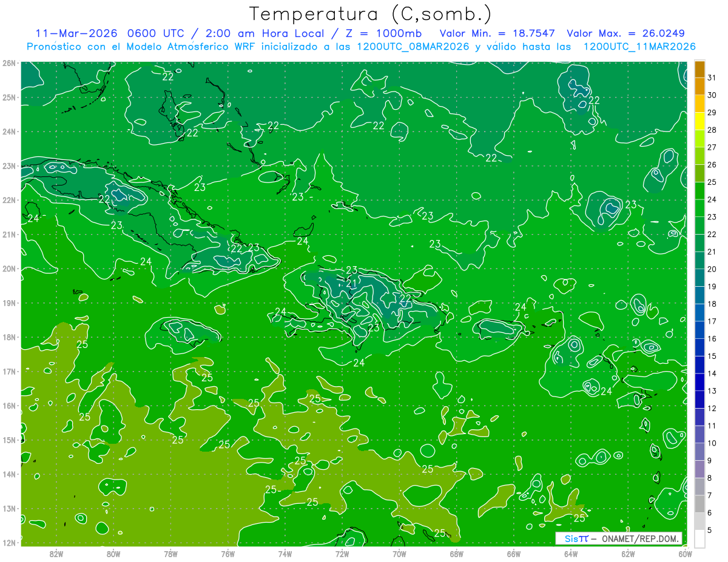Viewport: 728px width, 562px height.
Task: Click legend value "31" on the color scale
Action: (x=712, y=78)
